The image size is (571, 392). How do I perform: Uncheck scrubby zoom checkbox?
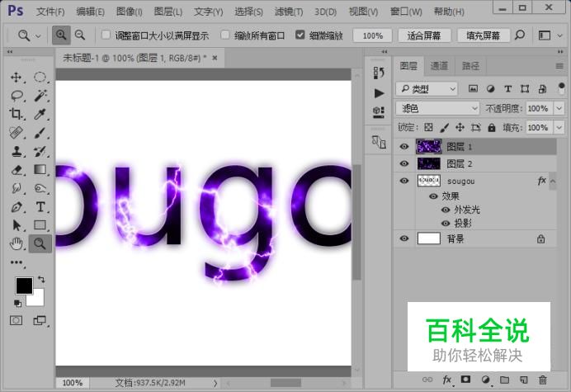(x=300, y=35)
